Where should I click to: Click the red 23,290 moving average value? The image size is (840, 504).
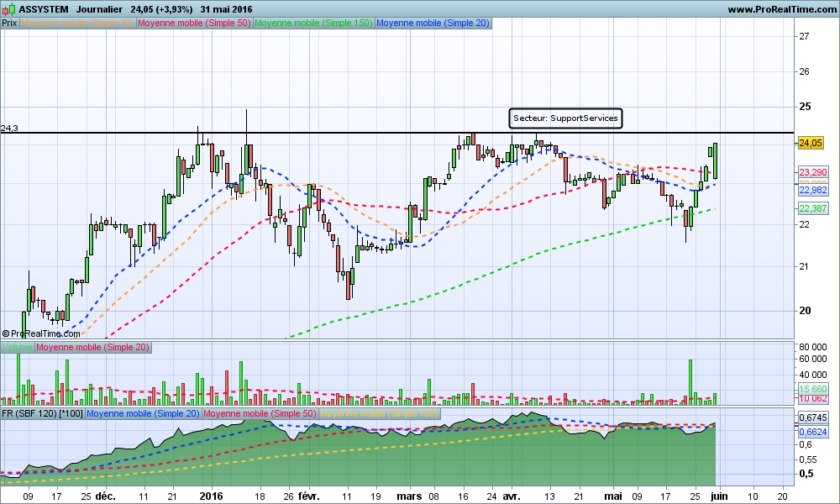click(812, 172)
